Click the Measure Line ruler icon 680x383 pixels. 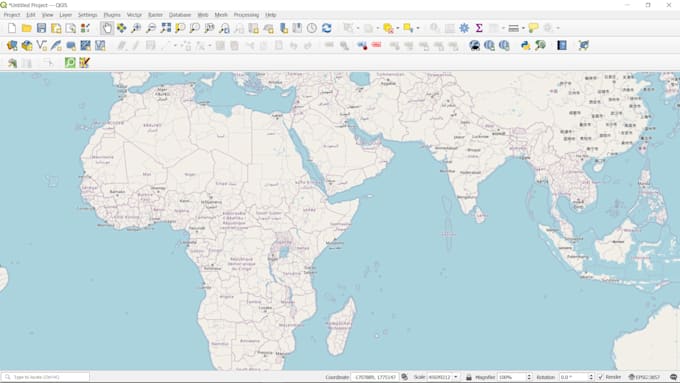coord(513,28)
